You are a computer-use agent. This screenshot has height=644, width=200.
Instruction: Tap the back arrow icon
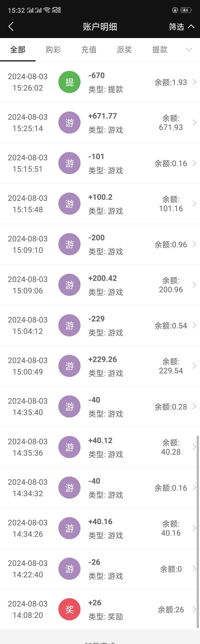coord(11,27)
